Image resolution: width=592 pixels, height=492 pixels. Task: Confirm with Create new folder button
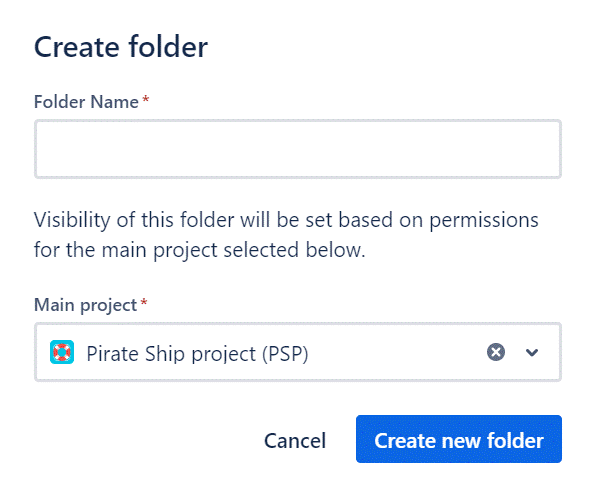point(459,439)
